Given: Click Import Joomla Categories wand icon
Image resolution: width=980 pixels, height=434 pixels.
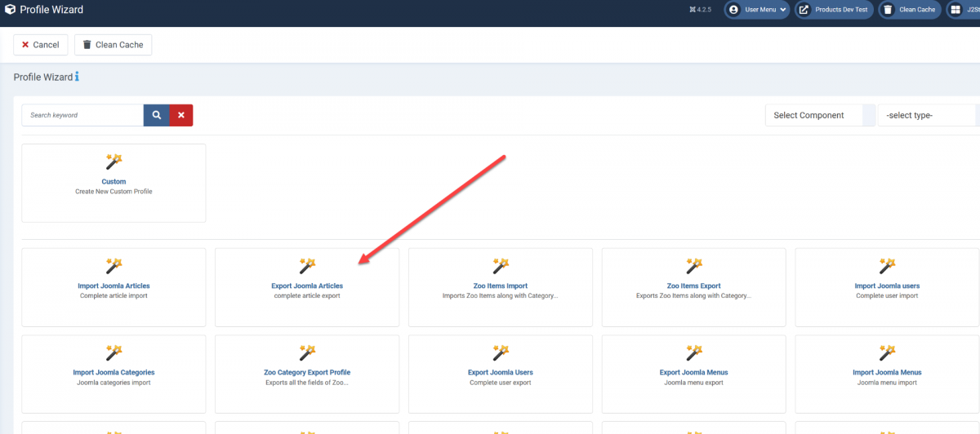Looking at the screenshot, I should (x=114, y=352).
